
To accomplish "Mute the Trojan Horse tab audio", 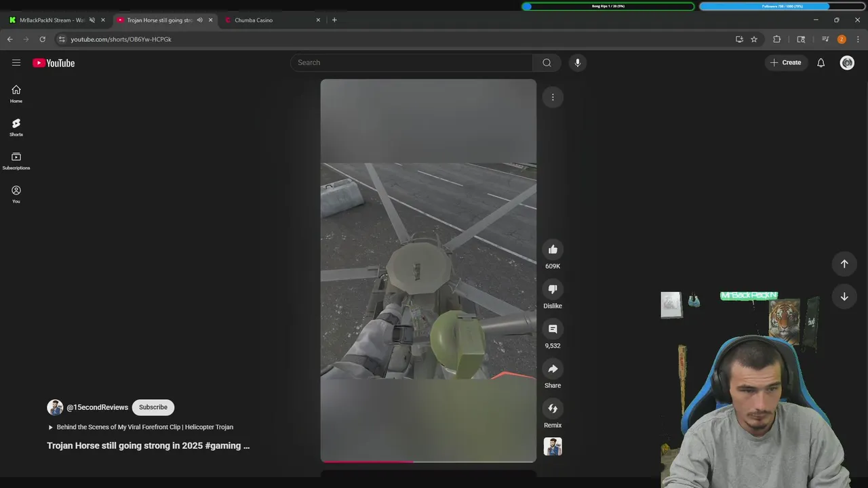I will coord(199,20).
